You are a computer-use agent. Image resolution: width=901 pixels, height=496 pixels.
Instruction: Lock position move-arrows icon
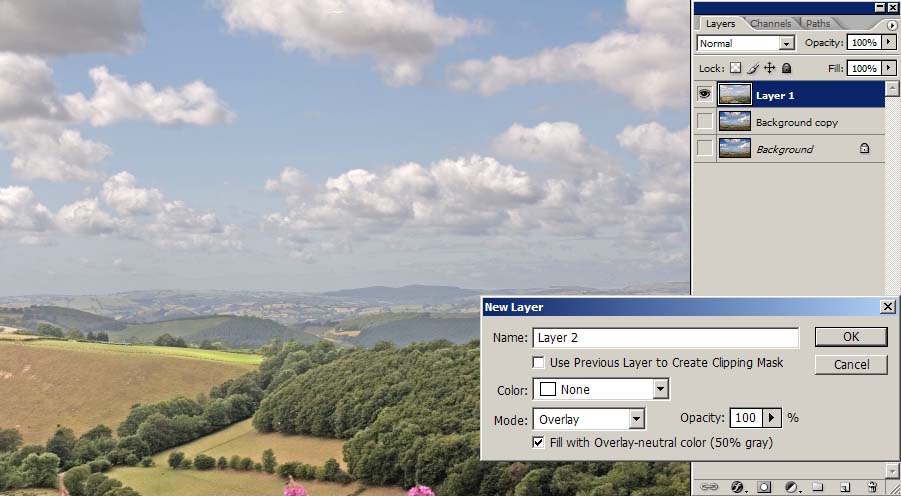[x=769, y=68]
